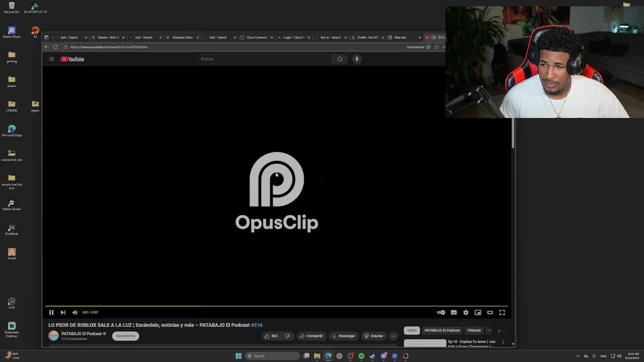Screen dimensions: 644x362
Task: Switch to five m - Search tab
Action: tap(331, 37)
